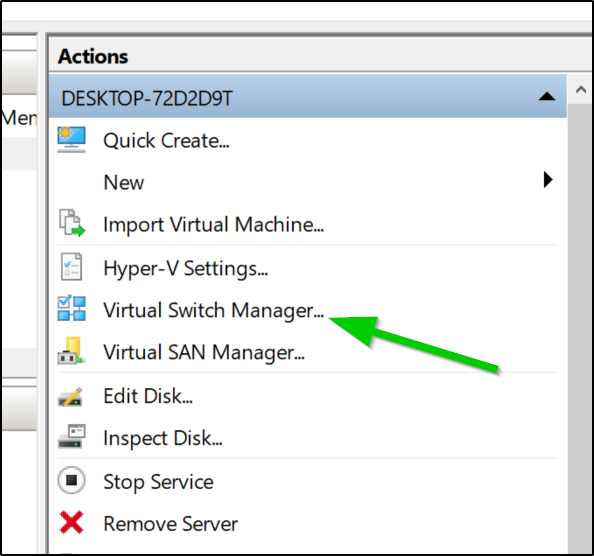
Task: Click the Edit Disk pencil icon
Action: pos(71,396)
